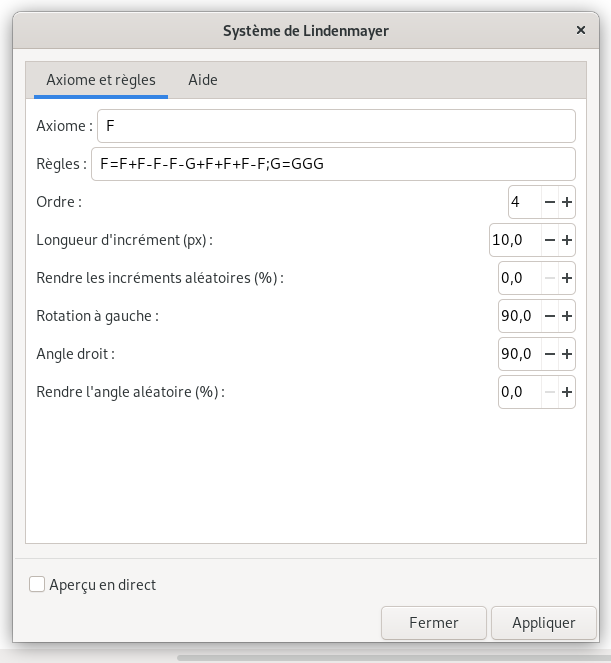
Task: Focus the Règles text field
Action: pos(333,164)
